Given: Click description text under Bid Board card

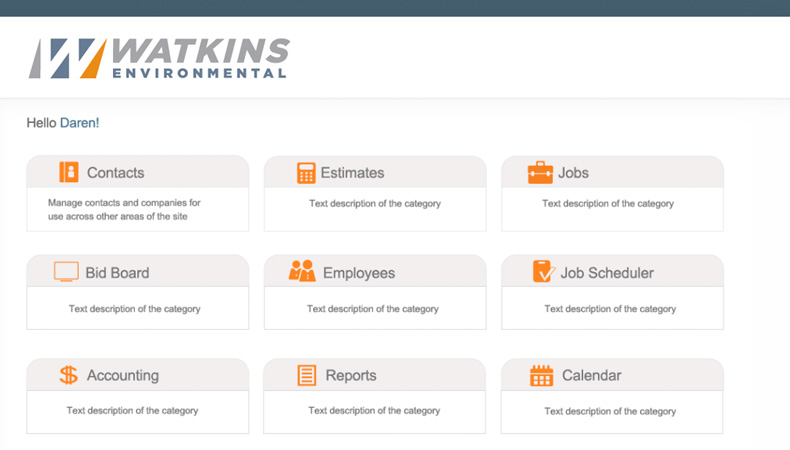Looking at the screenshot, I should [135, 309].
